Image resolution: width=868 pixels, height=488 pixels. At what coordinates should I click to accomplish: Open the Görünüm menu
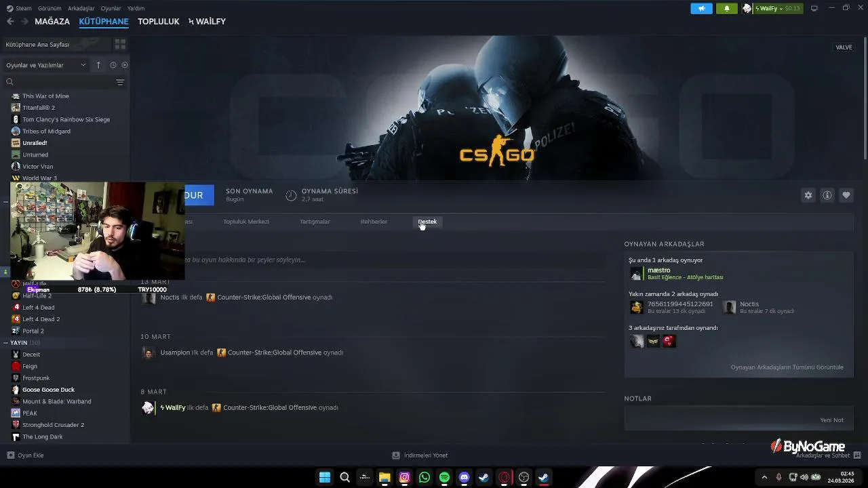(x=50, y=8)
